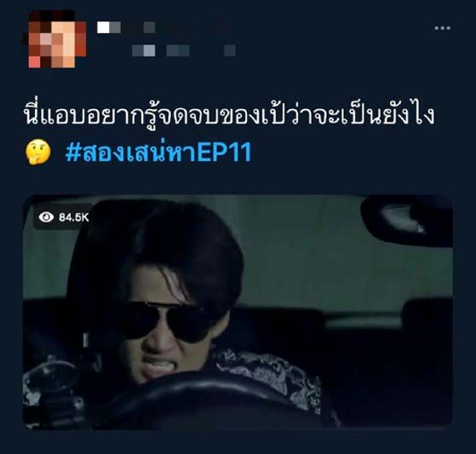This screenshot has width=476, height=454.
Task: Click the author's blurred display name
Action: 126,27
